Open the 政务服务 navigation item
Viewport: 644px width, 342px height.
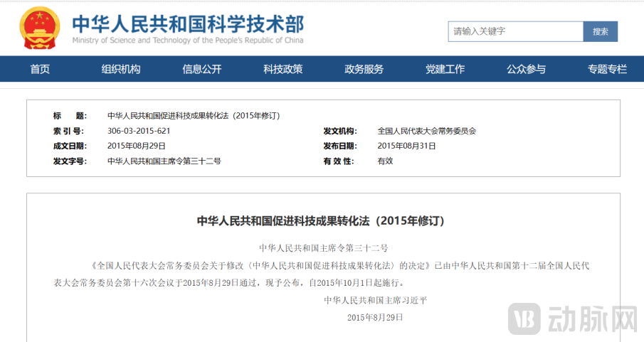point(364,69)
